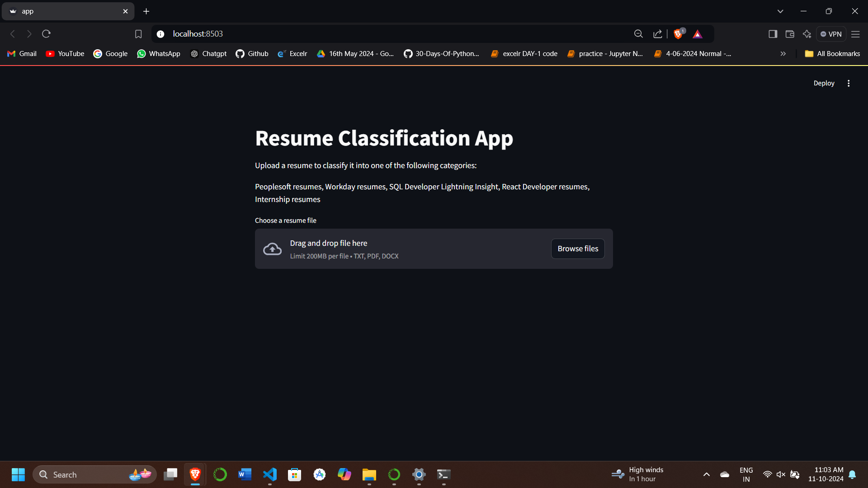Open the taskbar clock showing 11:03 AM
This screenshot has width=868, height=488.
pyautogui.click(x=826, y=474)
